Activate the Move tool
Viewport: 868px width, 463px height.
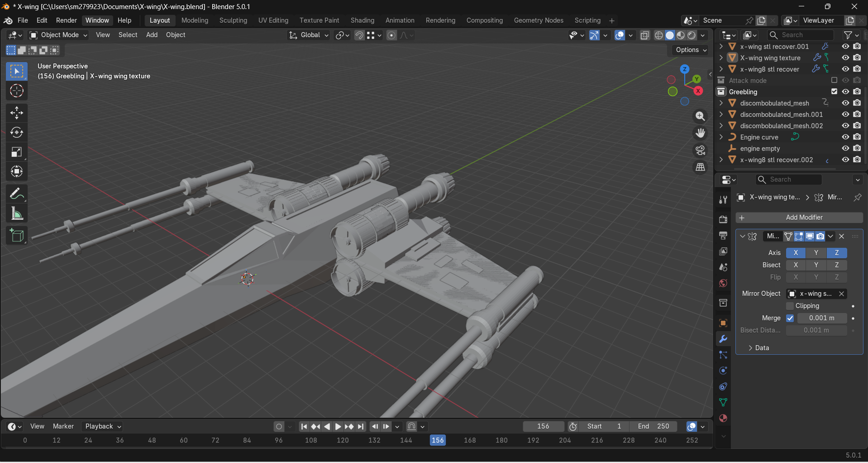tap(17, 113)
